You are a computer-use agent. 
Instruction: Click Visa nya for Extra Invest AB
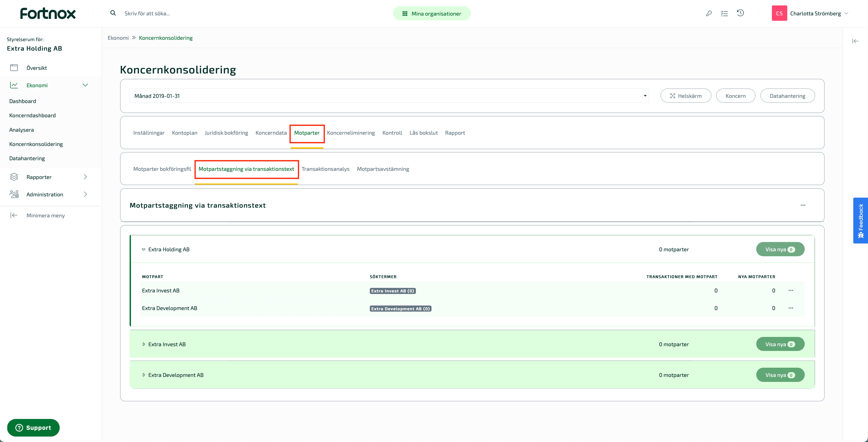coord(780,344)
